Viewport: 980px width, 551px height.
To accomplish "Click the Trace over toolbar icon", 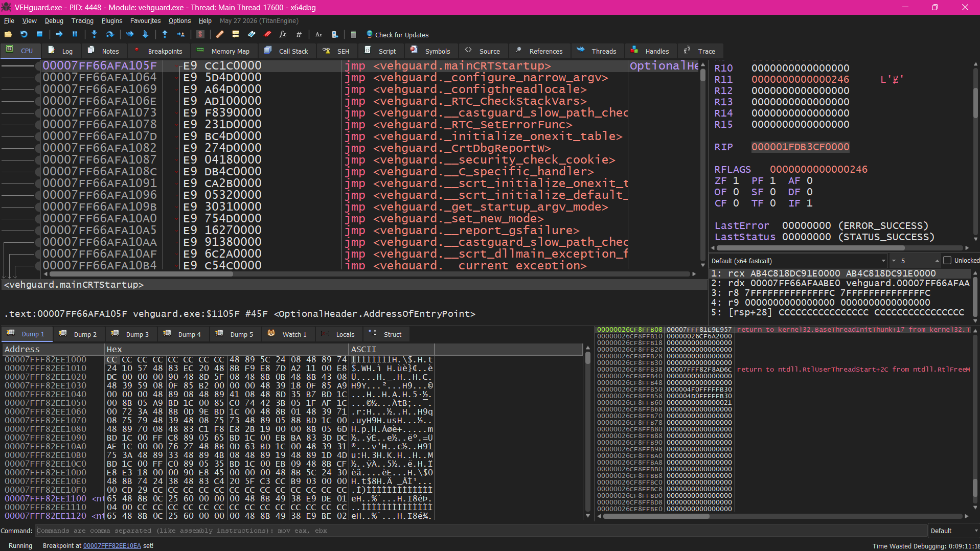I will pyautogui.click(x=145, y=34).
